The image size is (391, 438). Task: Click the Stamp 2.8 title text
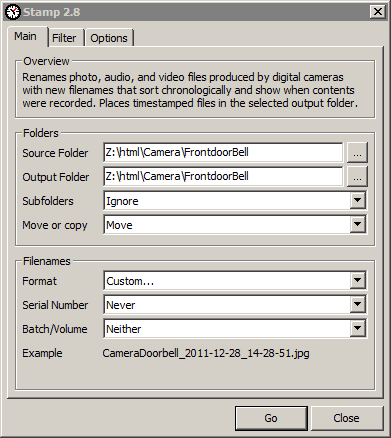click(51, 12)
